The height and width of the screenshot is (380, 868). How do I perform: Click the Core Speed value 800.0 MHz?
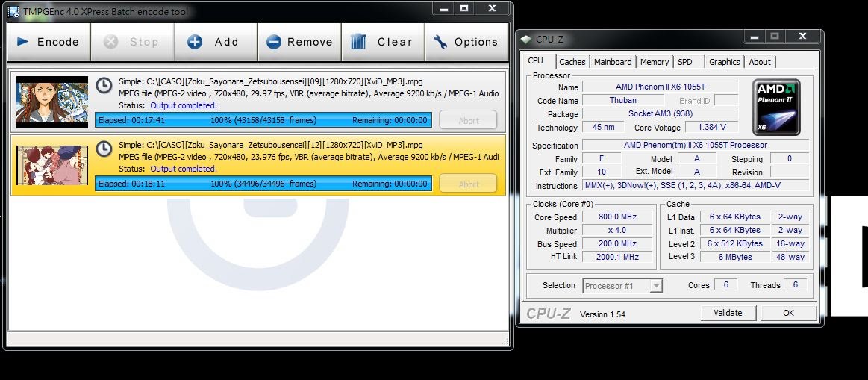pos(618,217)
